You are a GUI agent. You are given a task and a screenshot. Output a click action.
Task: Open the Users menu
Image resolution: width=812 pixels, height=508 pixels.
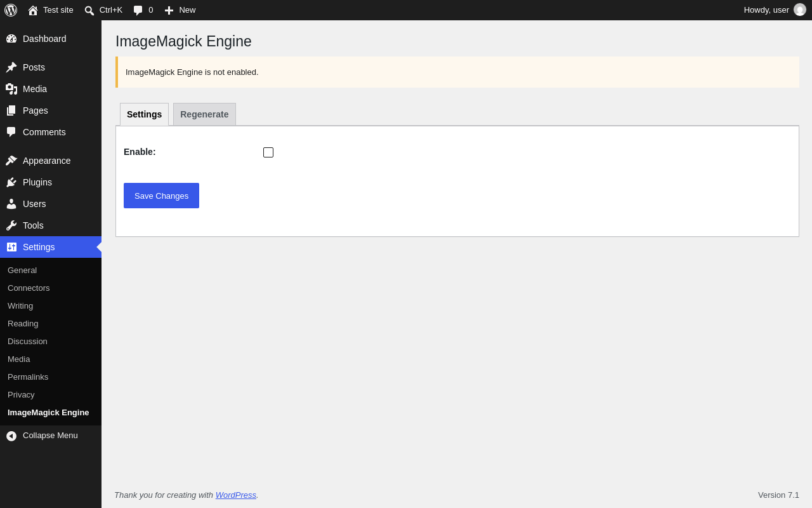pyautogui.click(x=51, y=204)
